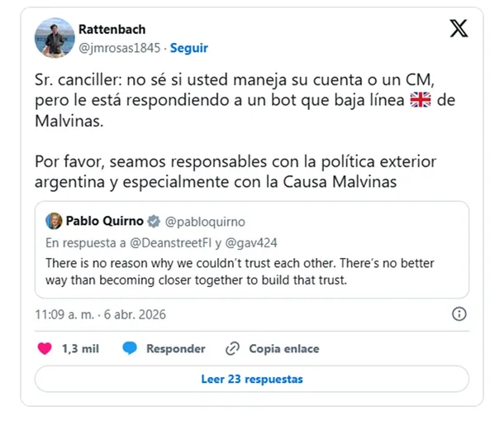Click Pablo Quirno's small avatar
This screenshot has width=504, height=421.
[53, 221]
